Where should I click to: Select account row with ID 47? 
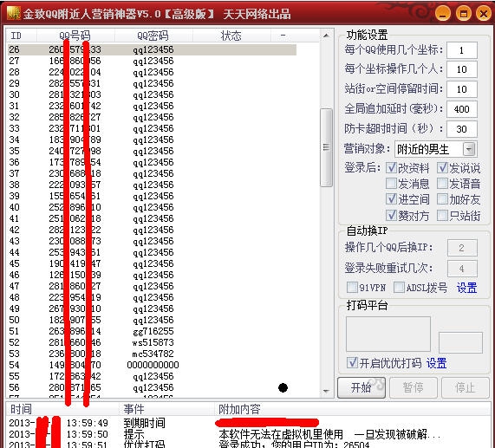click(x=152, y=286)
